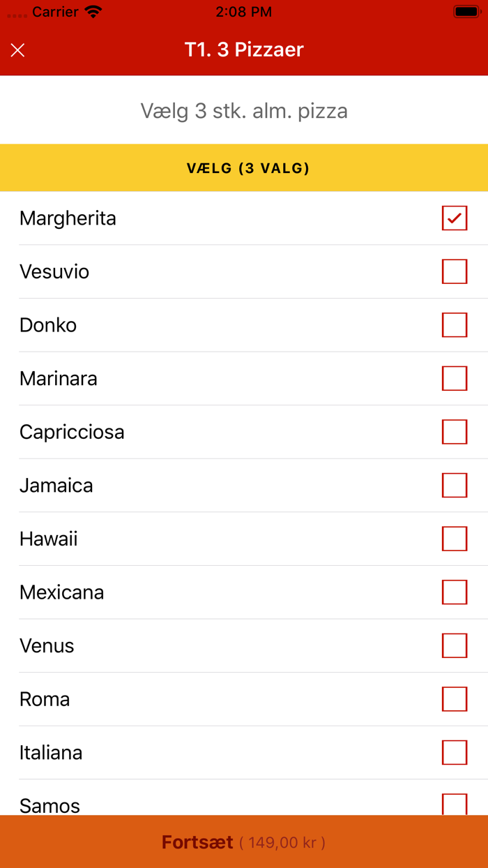Select the Roma checkbox
This screenshot has height=868, width=488.
[x=455, y=698]
